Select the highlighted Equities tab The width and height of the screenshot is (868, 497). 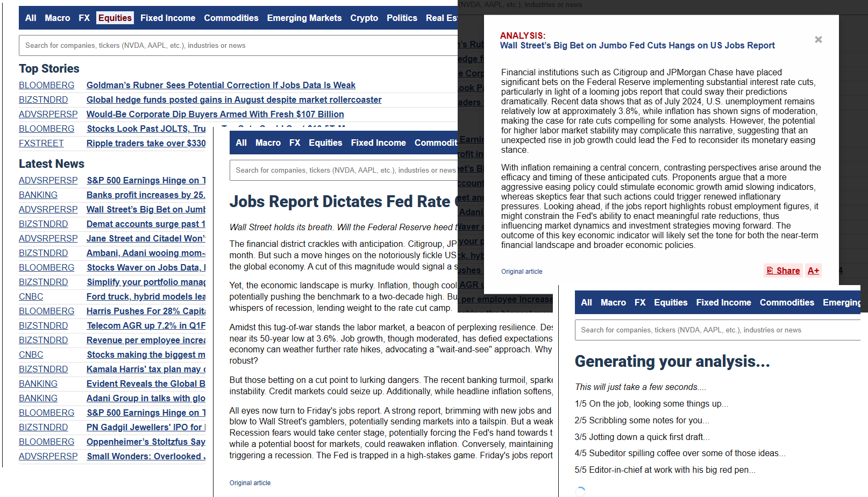click(115, 18)
